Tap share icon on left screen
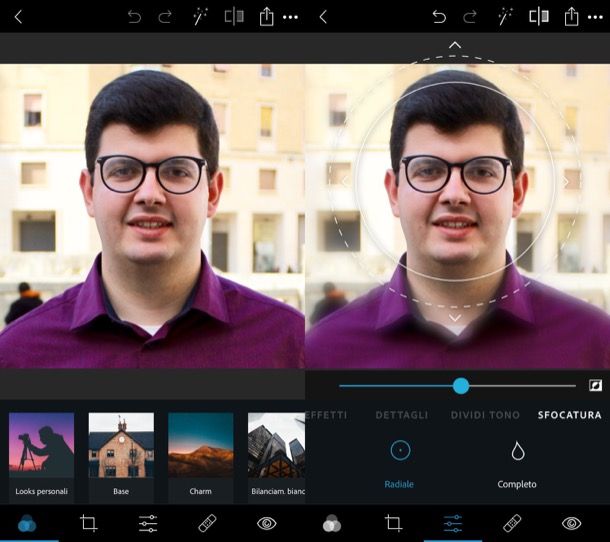610x542 pixels. coord(266,17)
